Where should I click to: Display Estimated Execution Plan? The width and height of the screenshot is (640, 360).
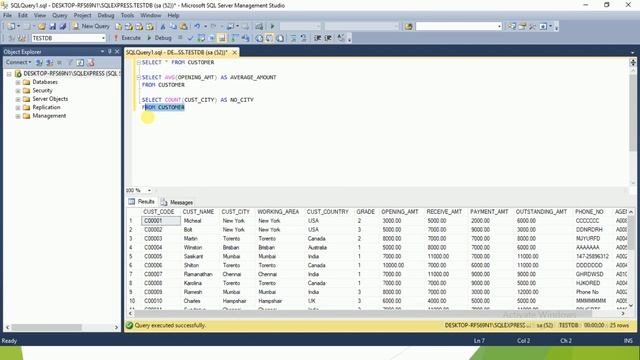click(x=201, y=38)
